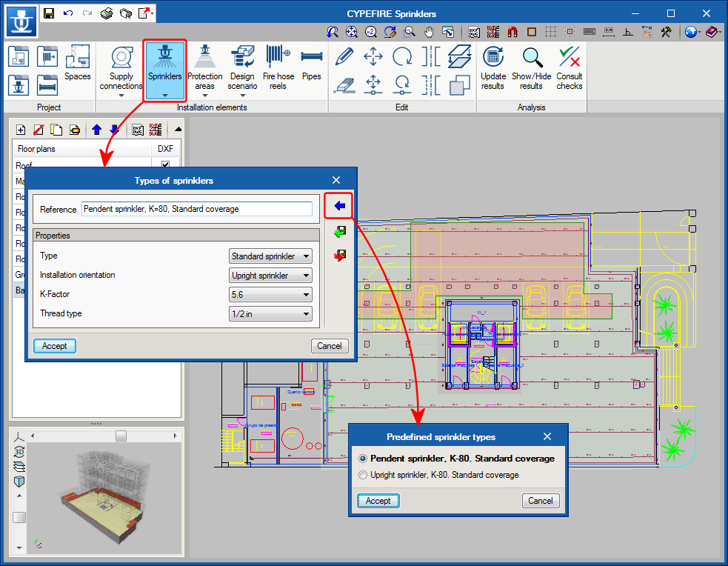Open the K-Factor dropdown
The height and width of the screenshot is (566, 728).
(270, 295)
